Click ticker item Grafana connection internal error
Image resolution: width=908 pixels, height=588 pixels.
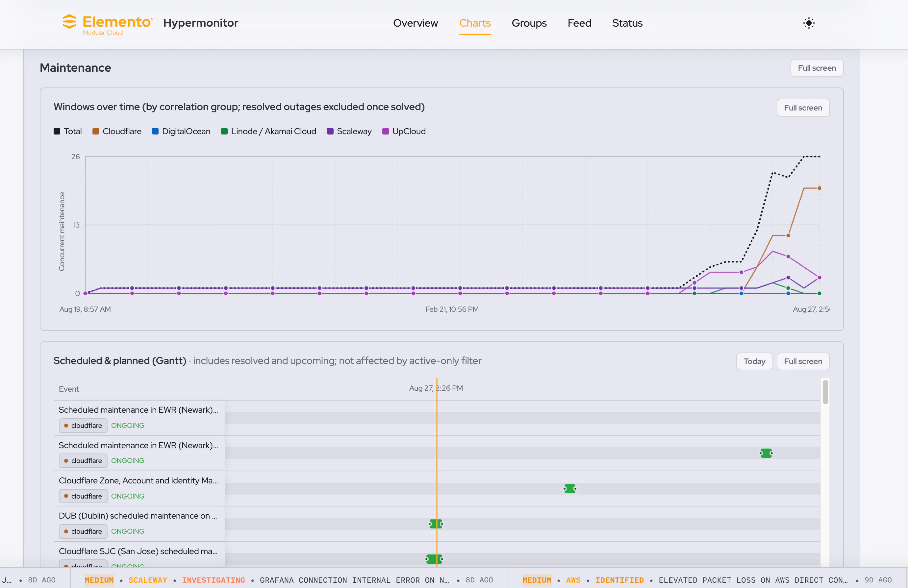click(354, 580)
